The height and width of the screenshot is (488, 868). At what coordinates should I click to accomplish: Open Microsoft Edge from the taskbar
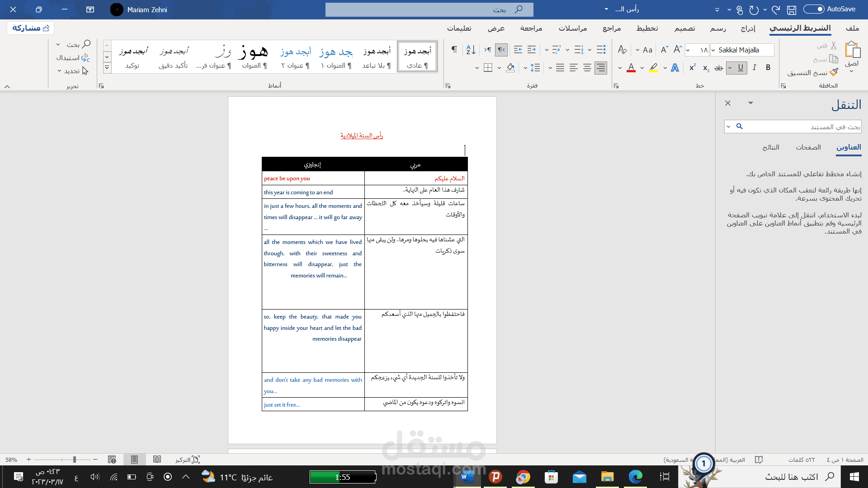[635, 477]
